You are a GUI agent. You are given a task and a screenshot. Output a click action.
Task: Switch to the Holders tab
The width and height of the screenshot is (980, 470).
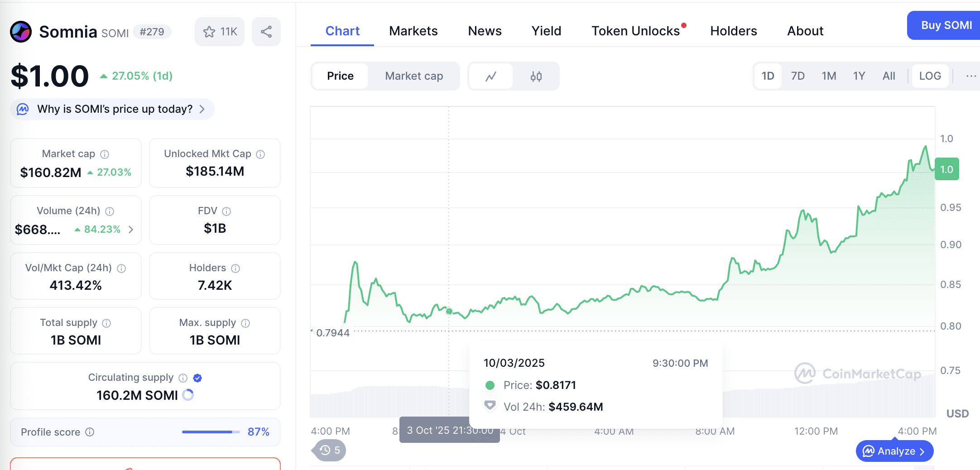point(733,31)
